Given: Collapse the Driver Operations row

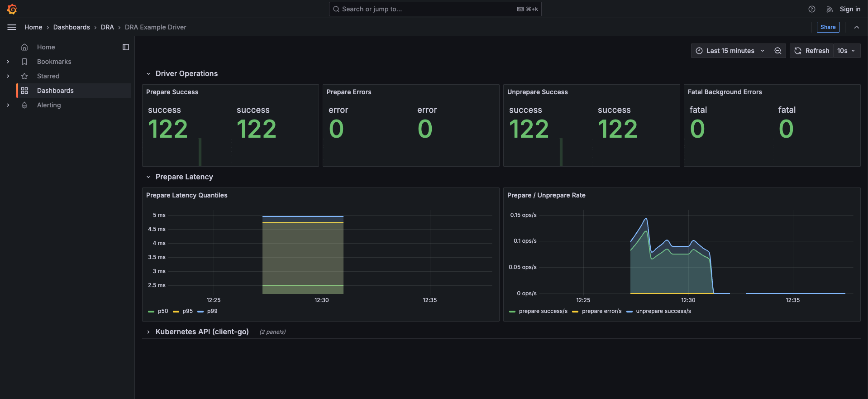Looking at the screenshot, I should coord(148,74).
